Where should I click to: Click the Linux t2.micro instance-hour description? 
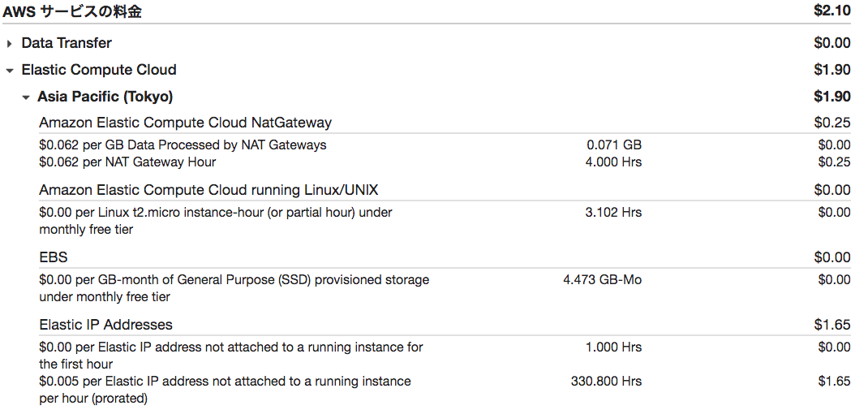(x=215, y=221)
